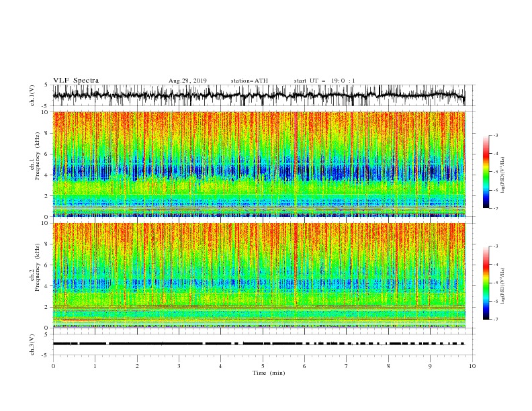Click the ch.1 voltage waveform trace panel

264,95
